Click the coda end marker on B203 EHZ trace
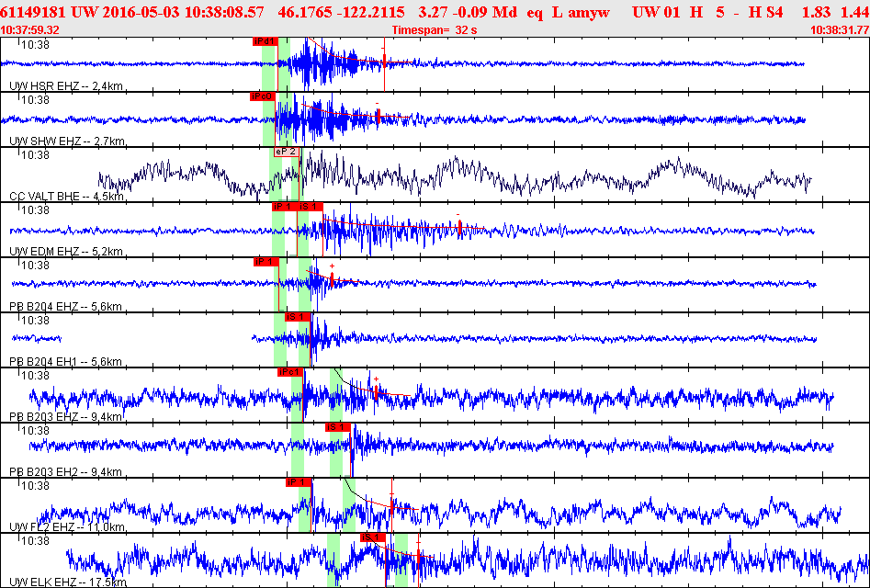The image size is (870, 588). click(x=376, y=392)
